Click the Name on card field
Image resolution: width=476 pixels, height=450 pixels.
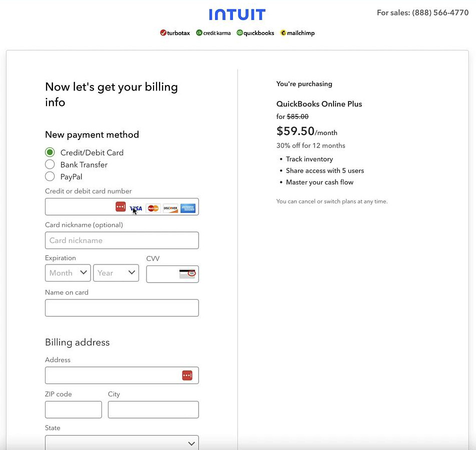pos(121,308)
